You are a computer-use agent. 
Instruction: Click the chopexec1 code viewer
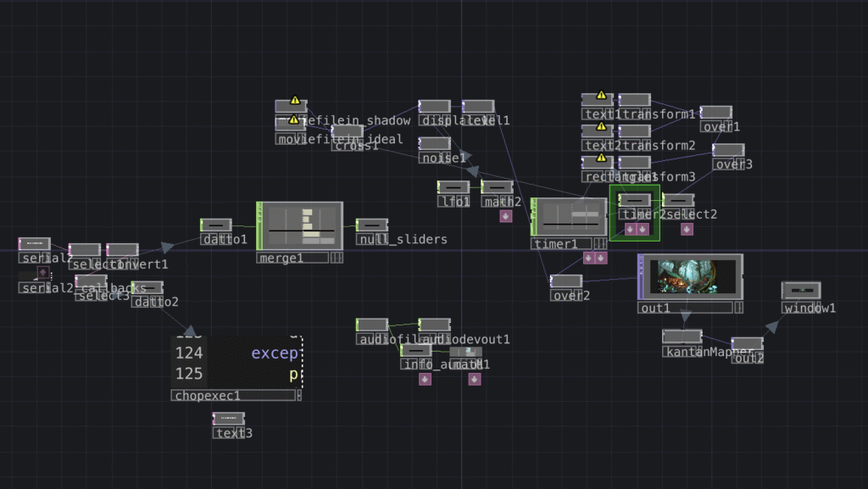(237, 362)
